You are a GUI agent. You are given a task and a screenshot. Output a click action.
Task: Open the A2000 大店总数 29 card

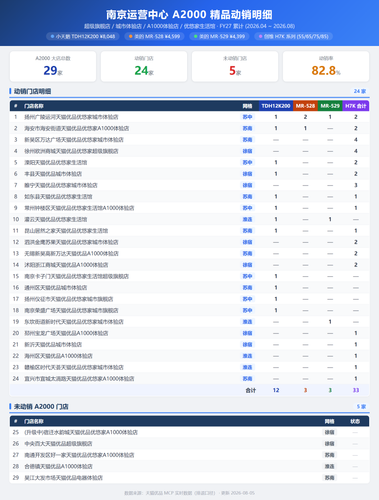pyautogui.click(x=53, y=66)
